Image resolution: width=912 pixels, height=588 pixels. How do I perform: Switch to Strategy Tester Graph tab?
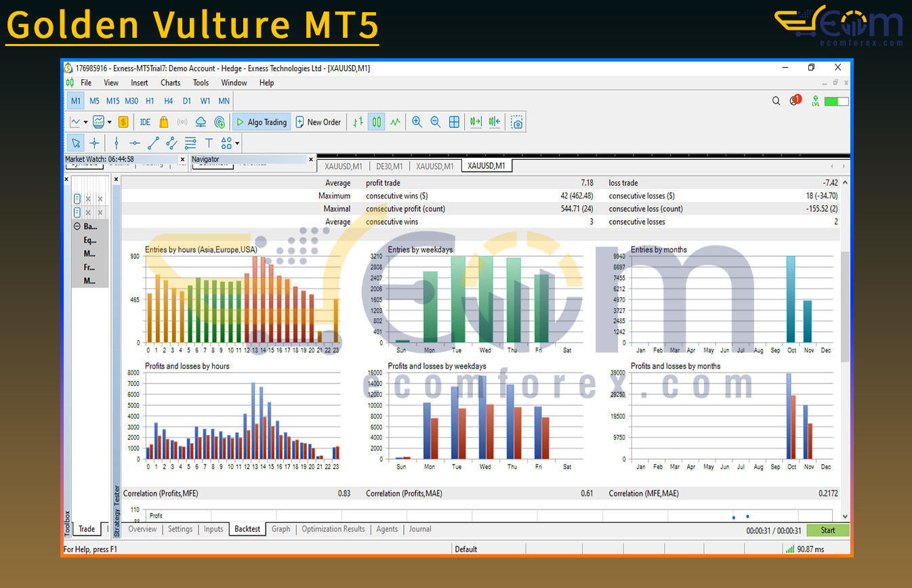coord(281,529)
